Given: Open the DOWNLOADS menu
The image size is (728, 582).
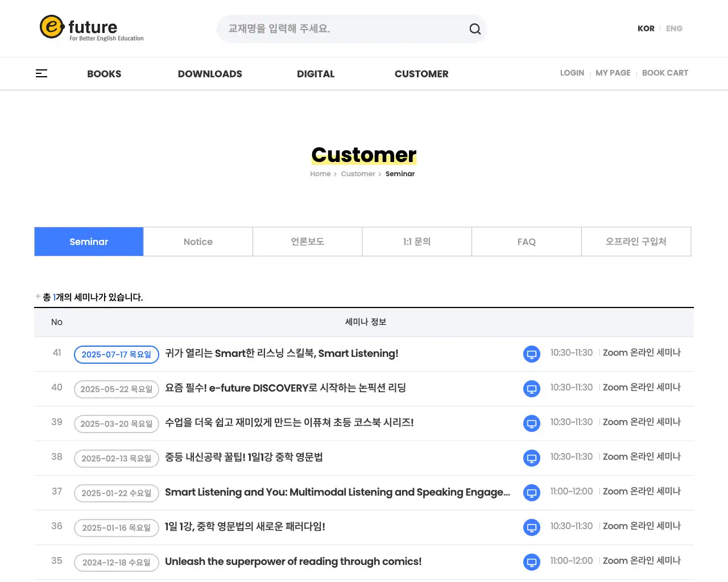Looking at the screenshot, I should [x=210, y=74].
